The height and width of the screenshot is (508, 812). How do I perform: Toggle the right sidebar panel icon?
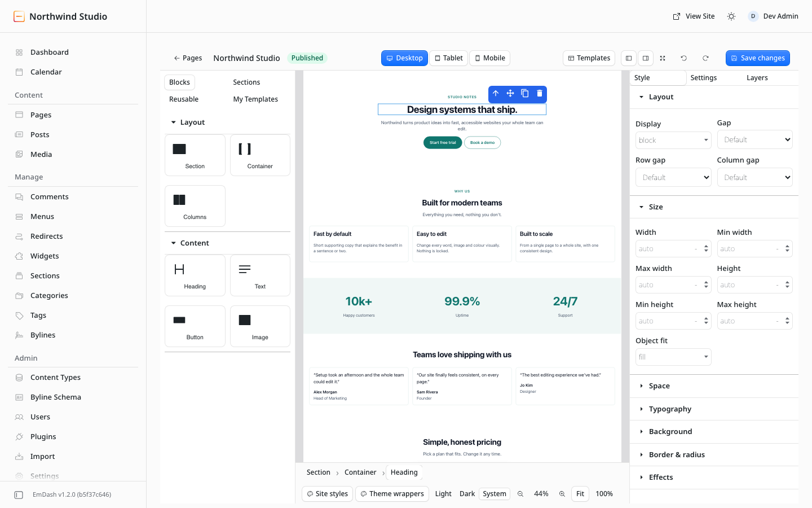646,58
